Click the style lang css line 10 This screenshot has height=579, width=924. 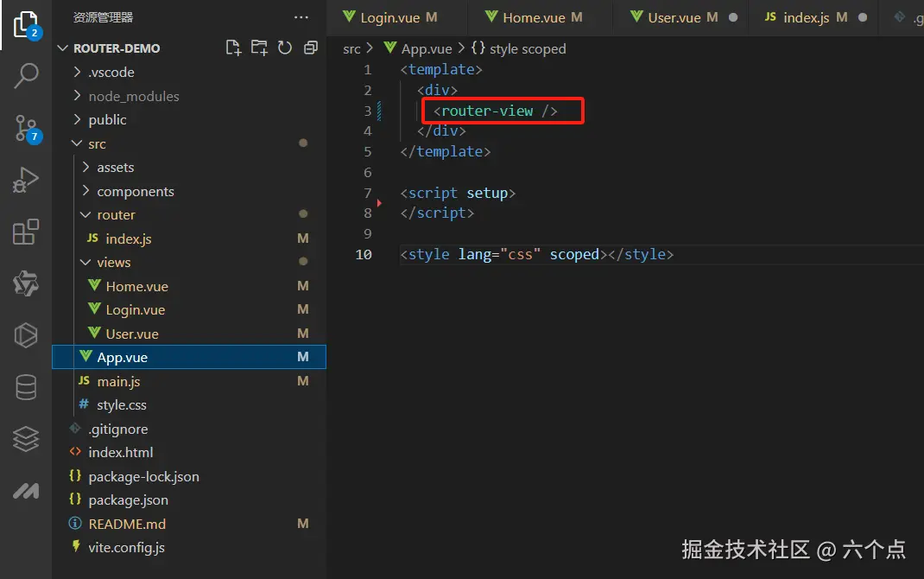tap(537, 255)
